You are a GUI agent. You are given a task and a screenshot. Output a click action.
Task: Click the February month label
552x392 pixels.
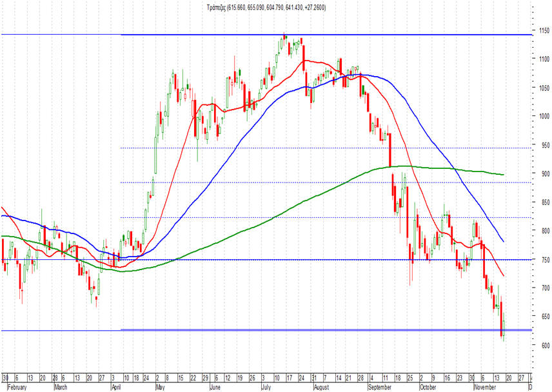tap(17, 387)
